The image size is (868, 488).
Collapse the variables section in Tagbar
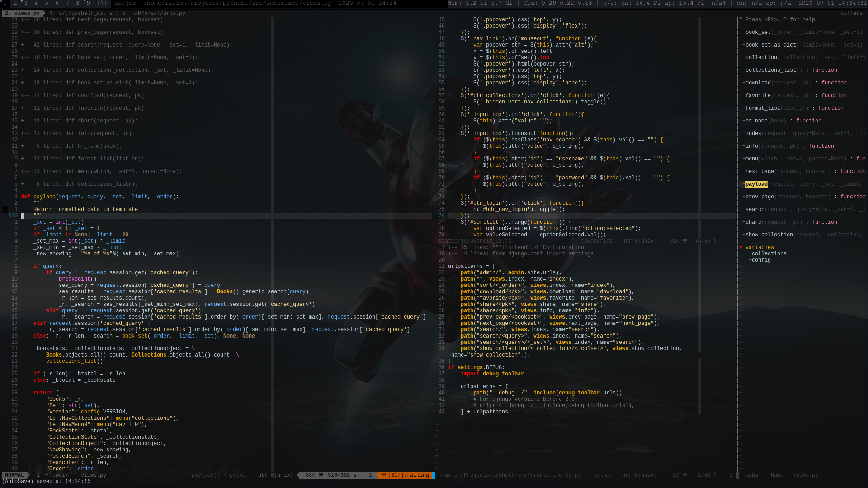pyautogui.click(x=741, y=248)
